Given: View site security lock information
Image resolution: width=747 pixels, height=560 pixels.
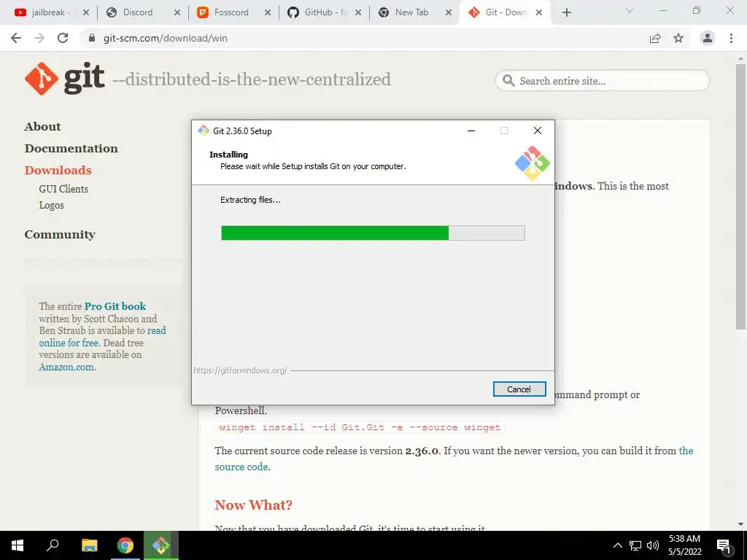Looking at the screenshot, I should pyautogui.click(x=92, y=38).
